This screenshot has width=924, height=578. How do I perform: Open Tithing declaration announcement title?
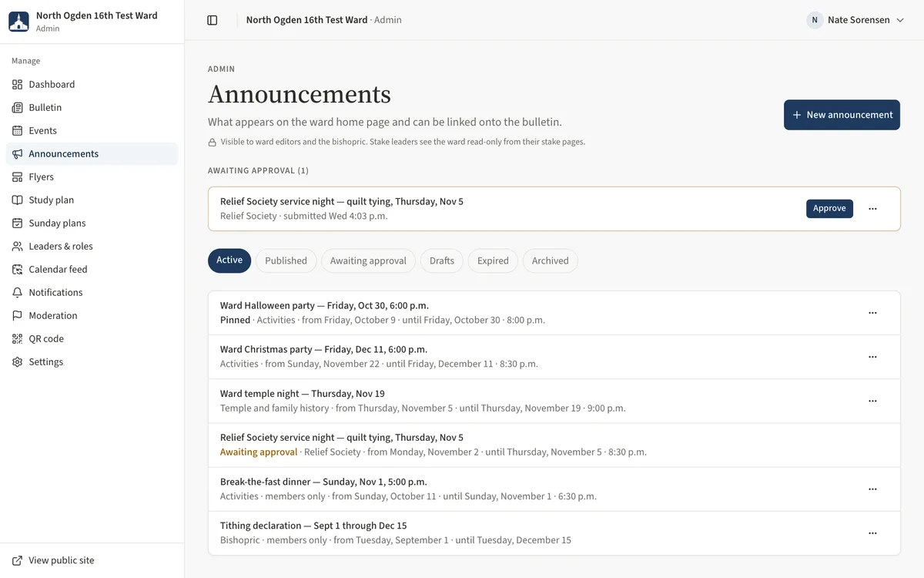313,526
